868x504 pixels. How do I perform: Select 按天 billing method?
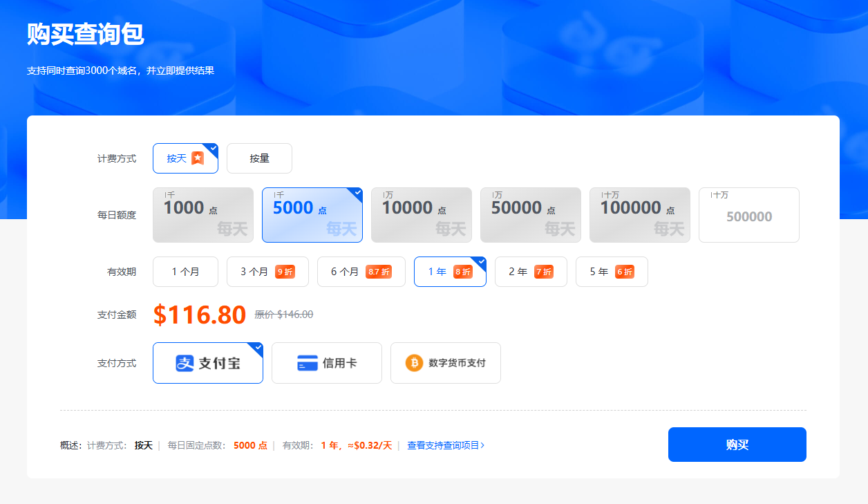(185, 158)
